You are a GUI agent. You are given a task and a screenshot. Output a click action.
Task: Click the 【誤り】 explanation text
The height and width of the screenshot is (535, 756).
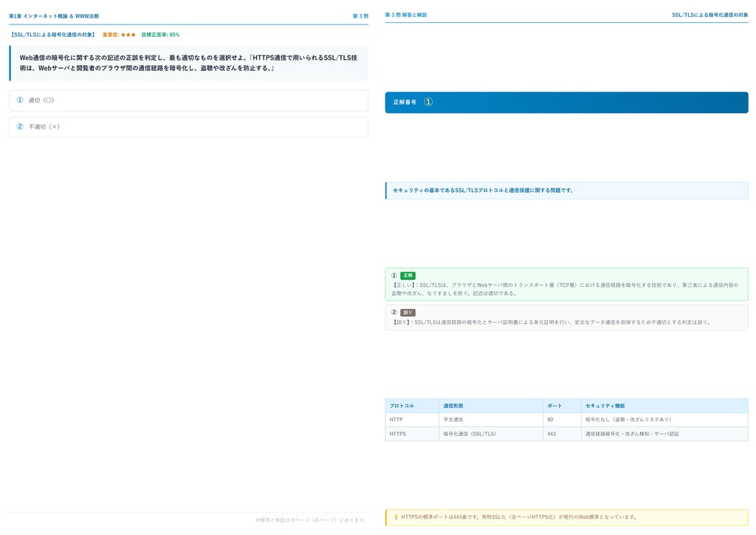point(551,322)
